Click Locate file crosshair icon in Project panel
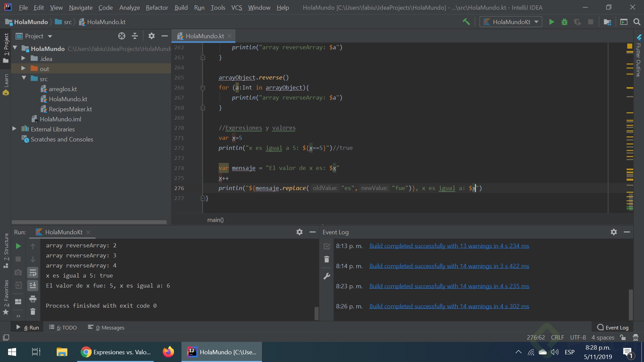The width and height of the screenshot is (644, 362). 122,36
